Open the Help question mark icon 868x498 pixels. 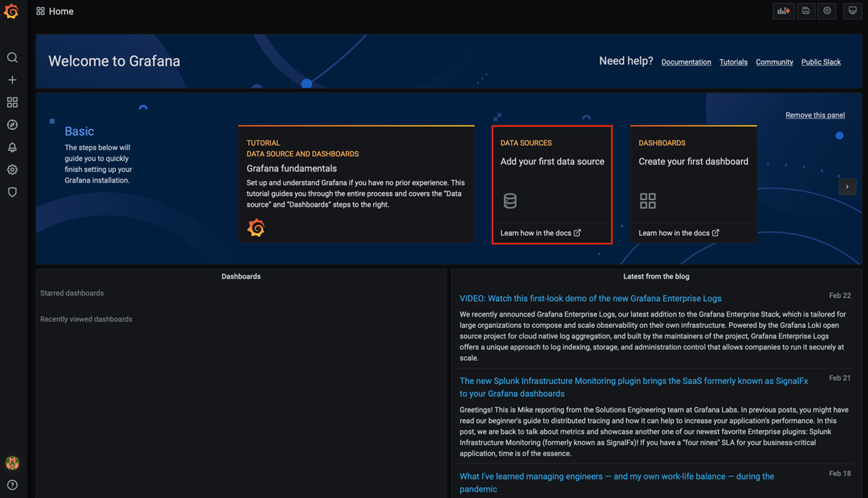12,485
